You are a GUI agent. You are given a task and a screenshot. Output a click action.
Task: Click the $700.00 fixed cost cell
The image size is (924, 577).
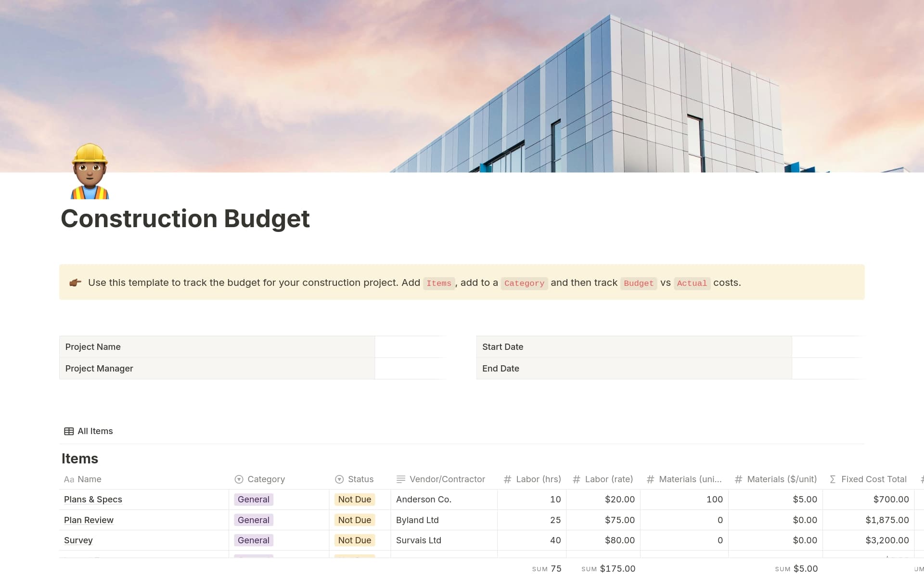point(869,500)
